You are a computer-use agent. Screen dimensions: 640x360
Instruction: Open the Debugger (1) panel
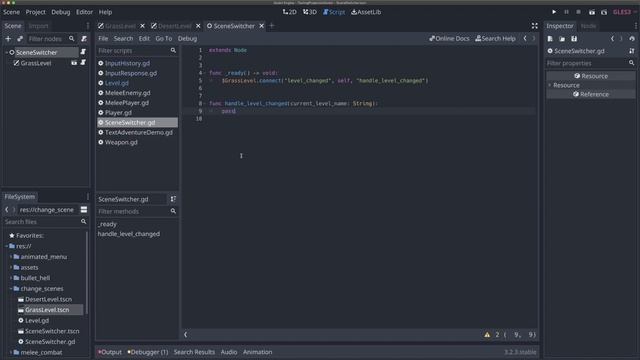(x=148, y=352)
